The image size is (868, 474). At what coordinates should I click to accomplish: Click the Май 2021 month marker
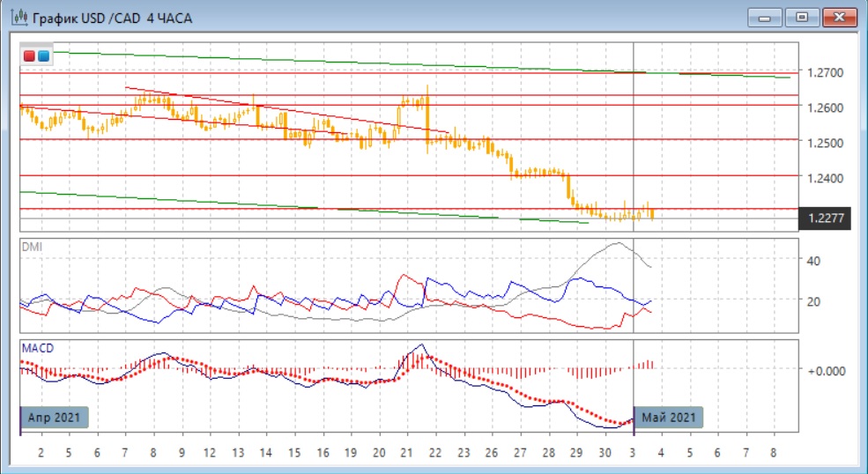tap(670, 417)
